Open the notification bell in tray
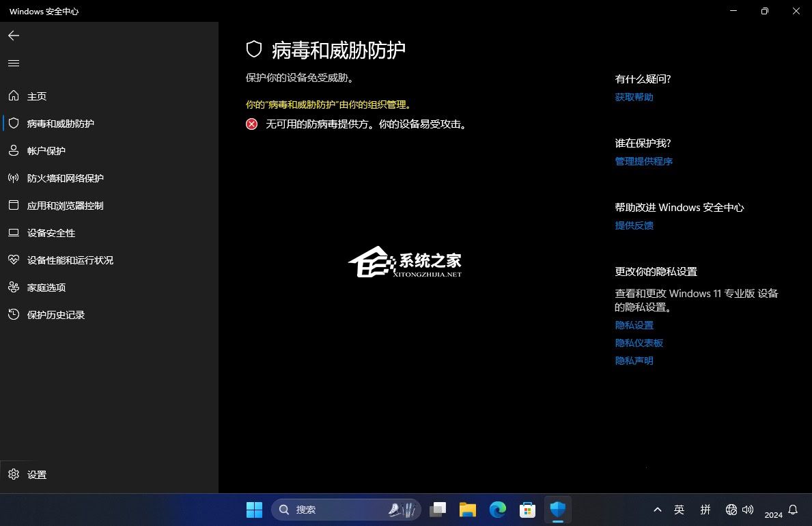Viewport: 812px width, 526px height. tap(793, 510)
